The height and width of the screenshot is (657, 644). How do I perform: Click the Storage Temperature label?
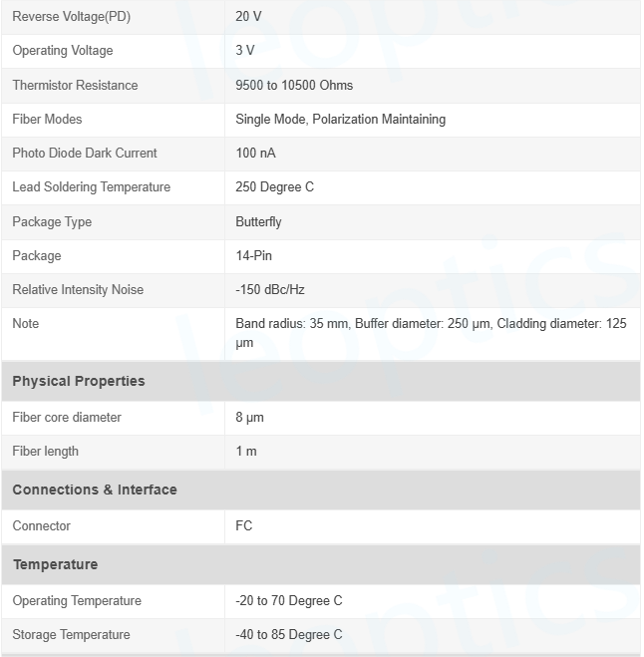(71, 634)
